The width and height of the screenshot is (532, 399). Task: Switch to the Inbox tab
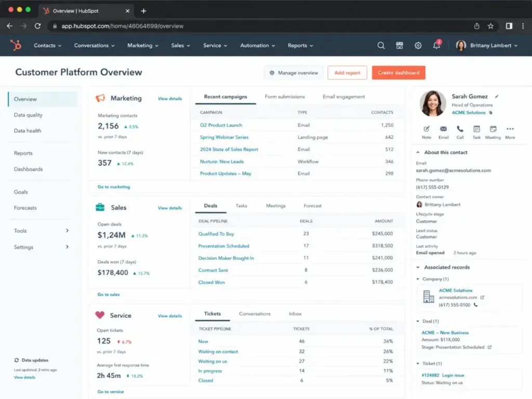click(x=295, y=314)
